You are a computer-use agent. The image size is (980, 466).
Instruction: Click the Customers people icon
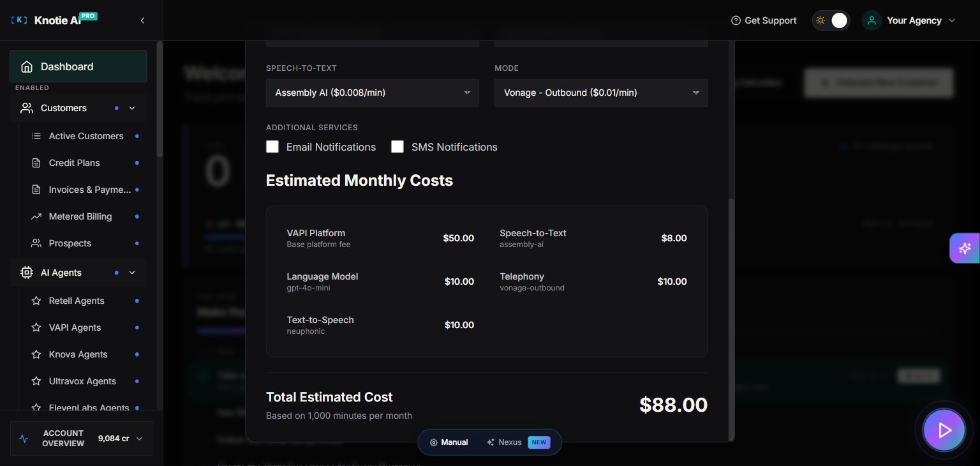tap(27, 108)
